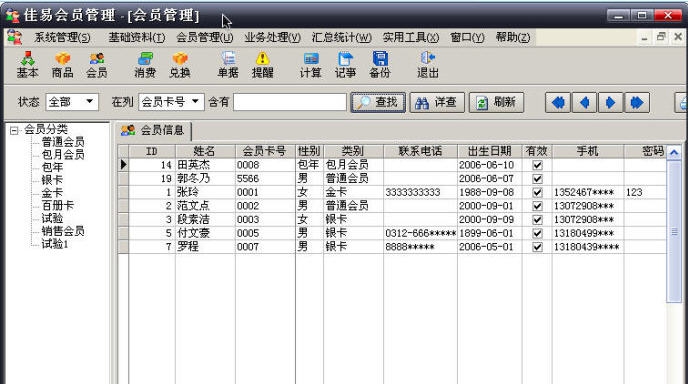Go to next record arrow
688x384 pixels.
click(610, 103)
